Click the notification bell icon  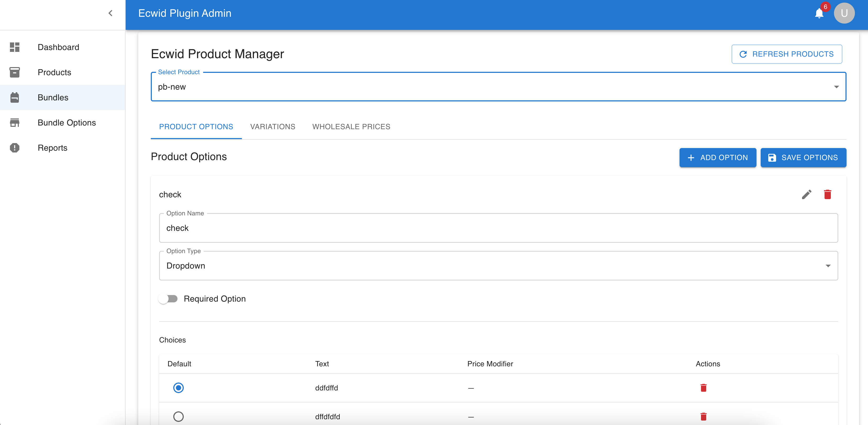[x=819, y=13]
